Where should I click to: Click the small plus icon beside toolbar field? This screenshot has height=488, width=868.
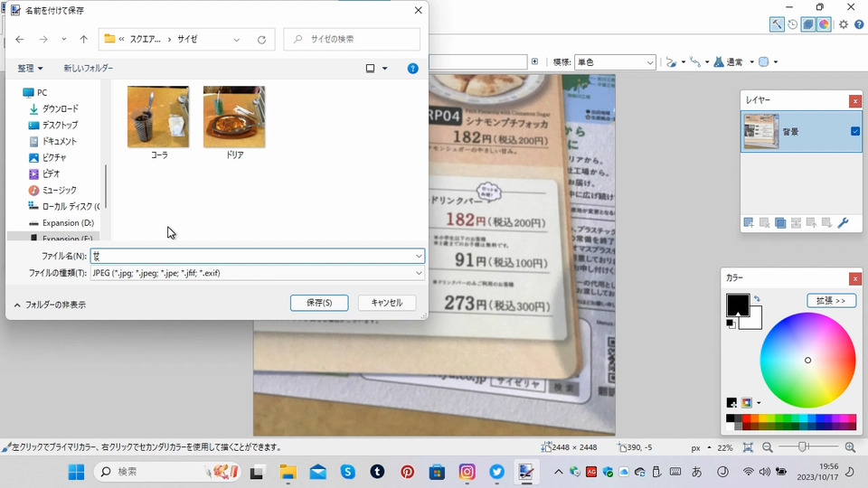534,61
